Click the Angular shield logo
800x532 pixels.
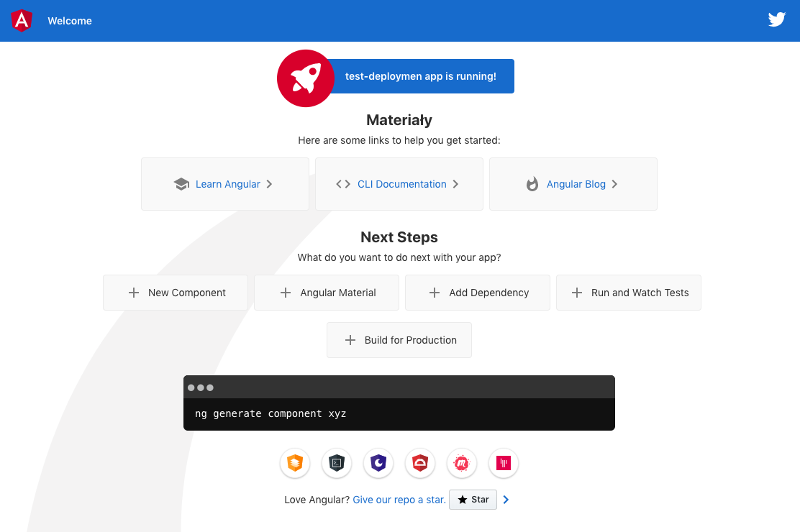coord(22,21)
